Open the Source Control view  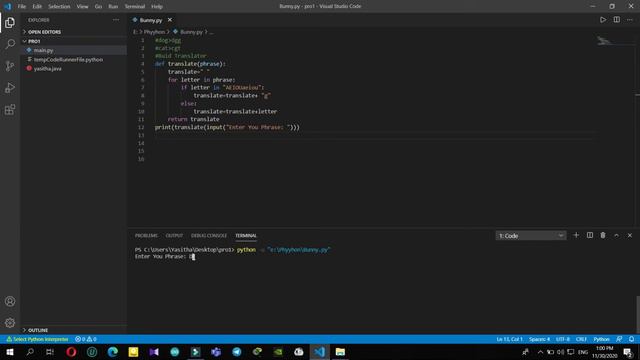[x=10, y=66]
